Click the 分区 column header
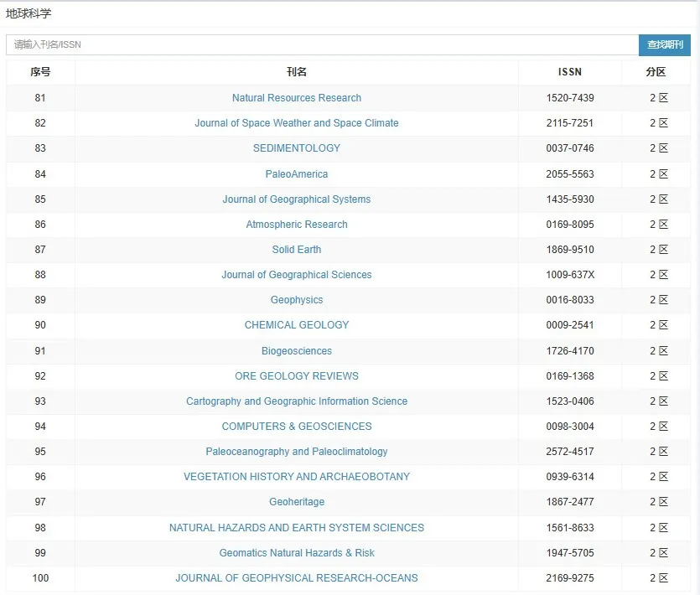Viewport: 700px width, 595px height. point(656,72)
